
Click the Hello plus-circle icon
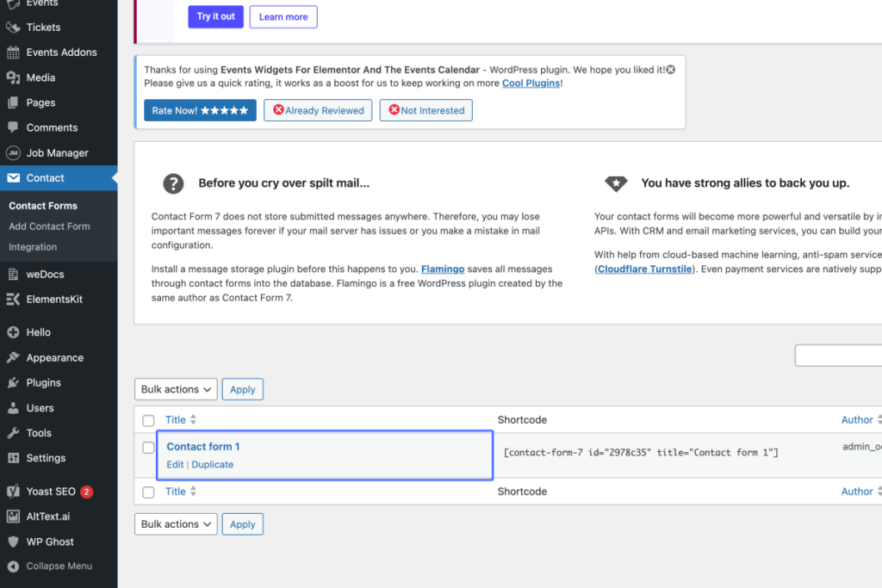[x=13, y=332]
